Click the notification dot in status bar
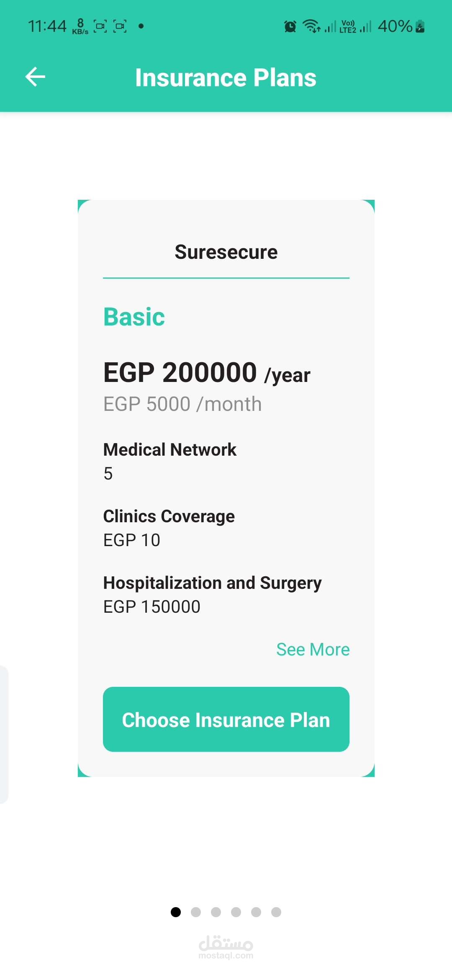452x980 pixels. pos(141,26)
